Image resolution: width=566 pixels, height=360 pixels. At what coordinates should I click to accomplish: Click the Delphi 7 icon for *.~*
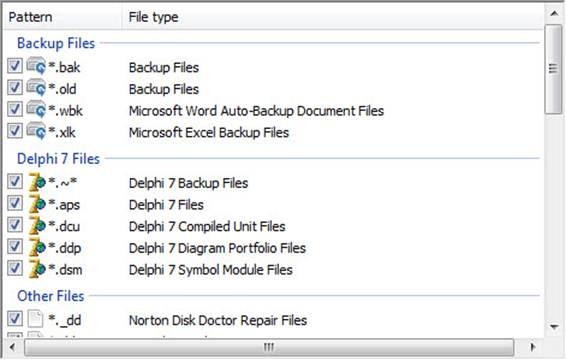(x=37, y=182)
